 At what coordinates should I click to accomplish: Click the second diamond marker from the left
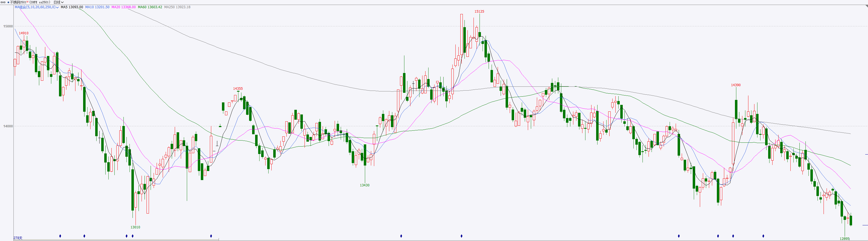(x=84, y=236)
